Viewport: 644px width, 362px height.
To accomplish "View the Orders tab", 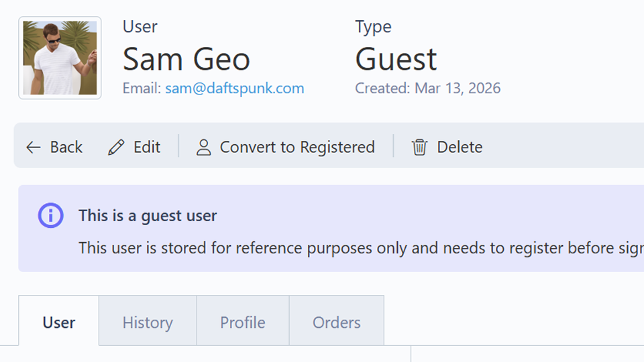I will coord(337,322).
